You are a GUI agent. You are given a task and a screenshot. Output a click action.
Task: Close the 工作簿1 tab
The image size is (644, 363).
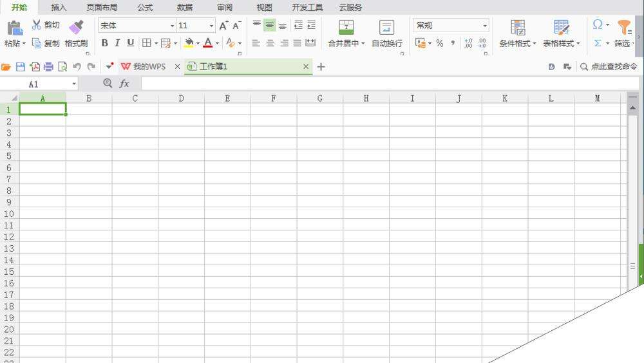pos(305,66)
